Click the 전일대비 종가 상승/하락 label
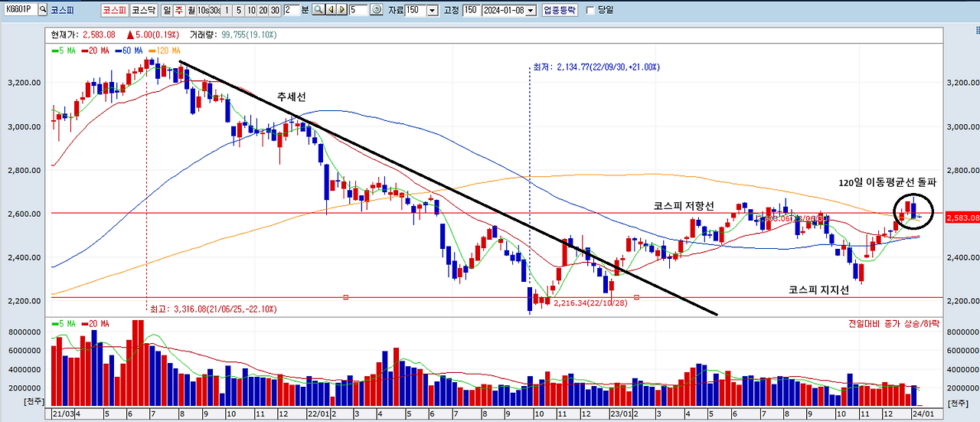Screen dimensions: 980x422 (893, 323)
